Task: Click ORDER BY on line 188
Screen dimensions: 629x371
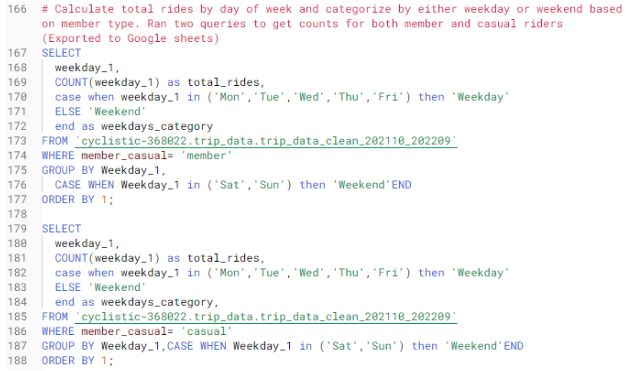Action: [x=68, y=361]
